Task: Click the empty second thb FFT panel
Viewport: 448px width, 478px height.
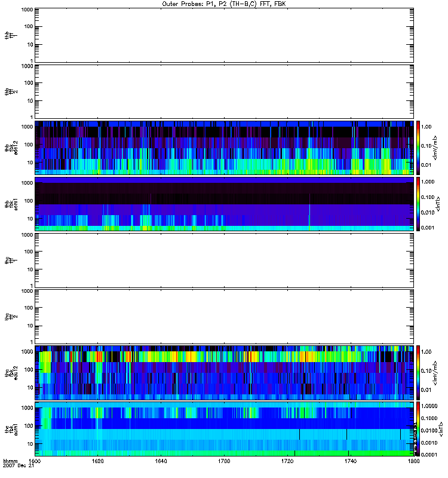Action: (224, 90)
